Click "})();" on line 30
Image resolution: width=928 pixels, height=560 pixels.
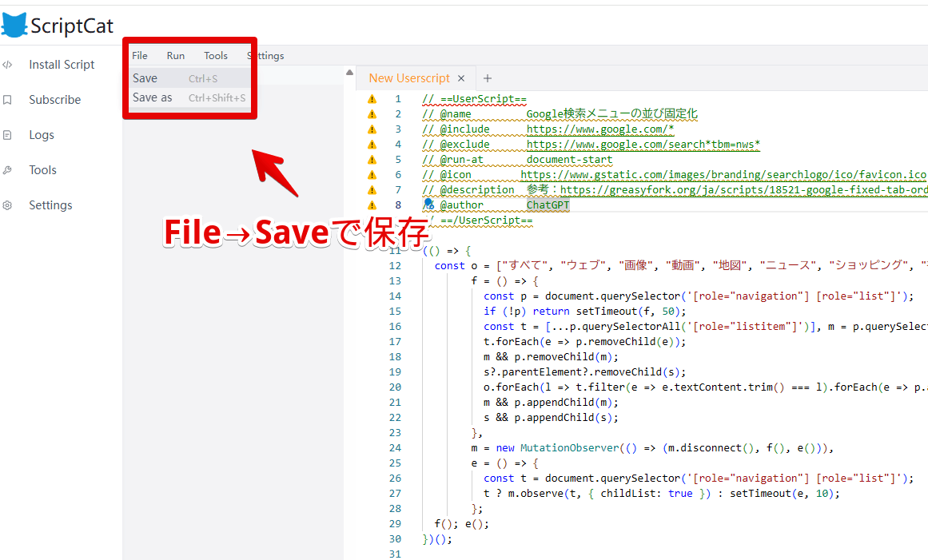tap(437, 539)
